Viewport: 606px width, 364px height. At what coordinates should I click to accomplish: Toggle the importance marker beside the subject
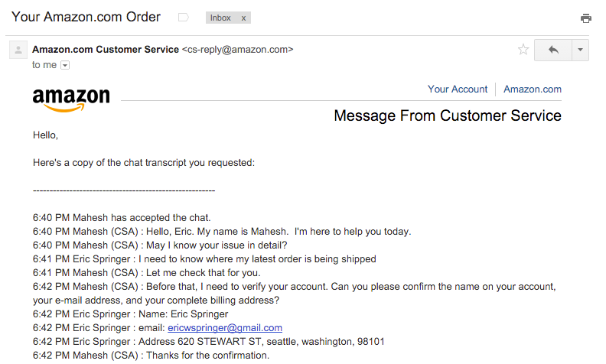(x=183, y=17)
